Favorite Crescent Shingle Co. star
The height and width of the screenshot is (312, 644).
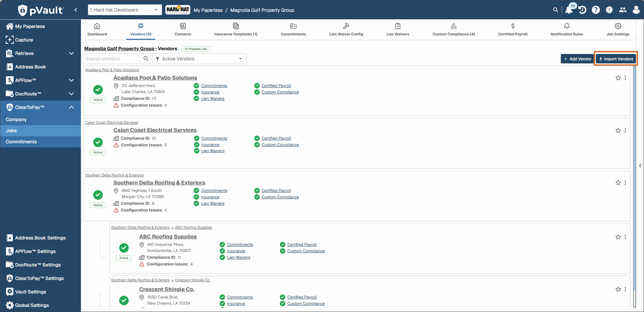(x=618, y=289)
